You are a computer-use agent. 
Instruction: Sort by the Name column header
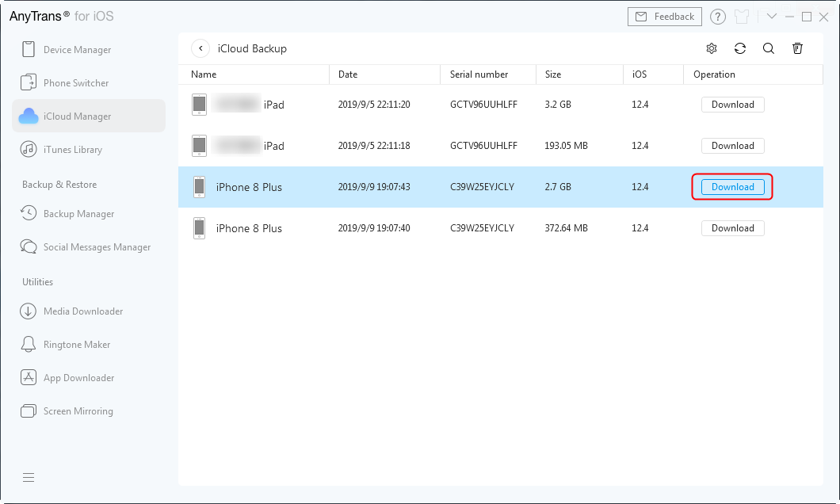coord(204,74)
